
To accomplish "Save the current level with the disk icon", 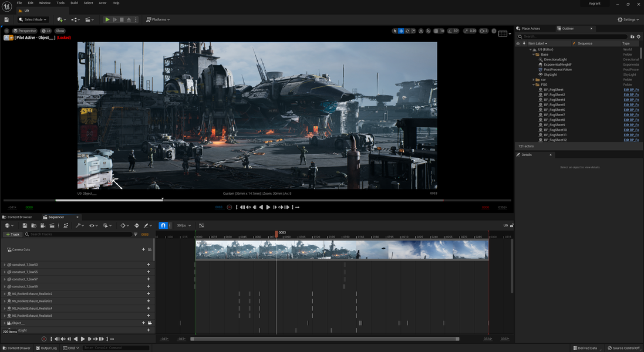I will pyautogui.click(x=6, y=19).
